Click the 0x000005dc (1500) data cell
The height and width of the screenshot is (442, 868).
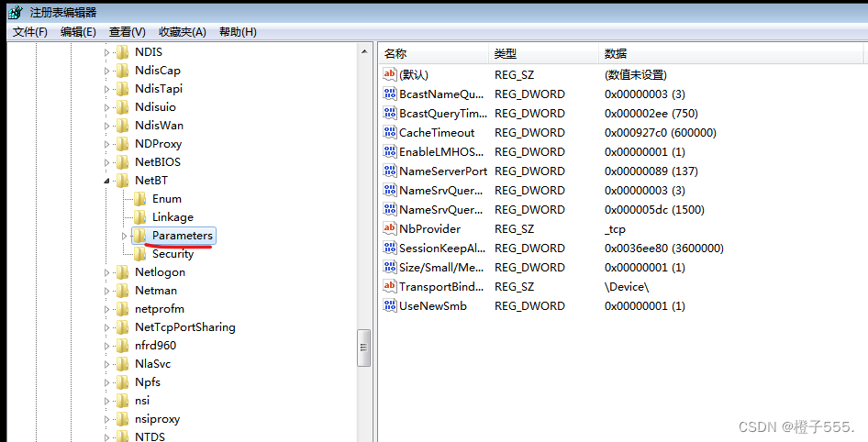[654, 210]
